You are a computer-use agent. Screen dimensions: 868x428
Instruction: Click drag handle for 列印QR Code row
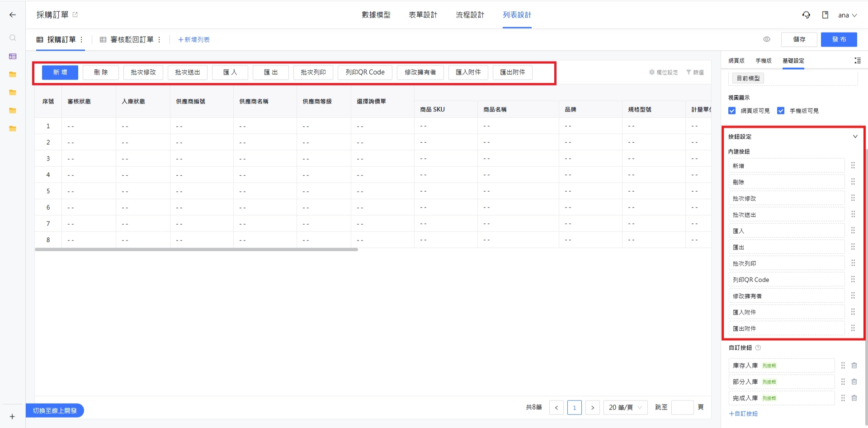[x=853, y=279]
